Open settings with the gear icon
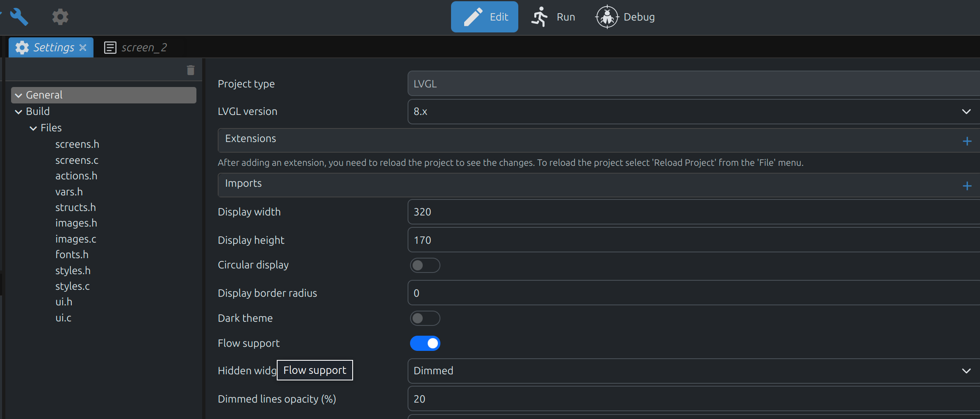 60,17
